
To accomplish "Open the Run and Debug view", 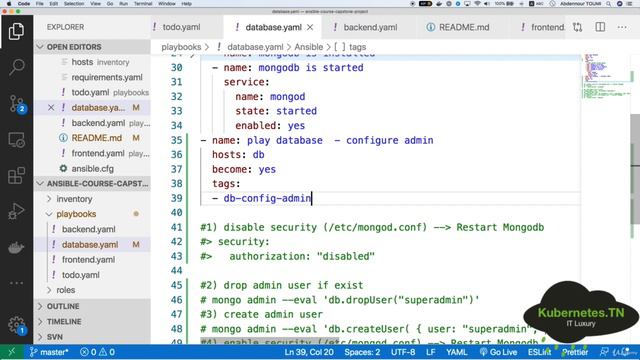I will [x=16, y=211].
